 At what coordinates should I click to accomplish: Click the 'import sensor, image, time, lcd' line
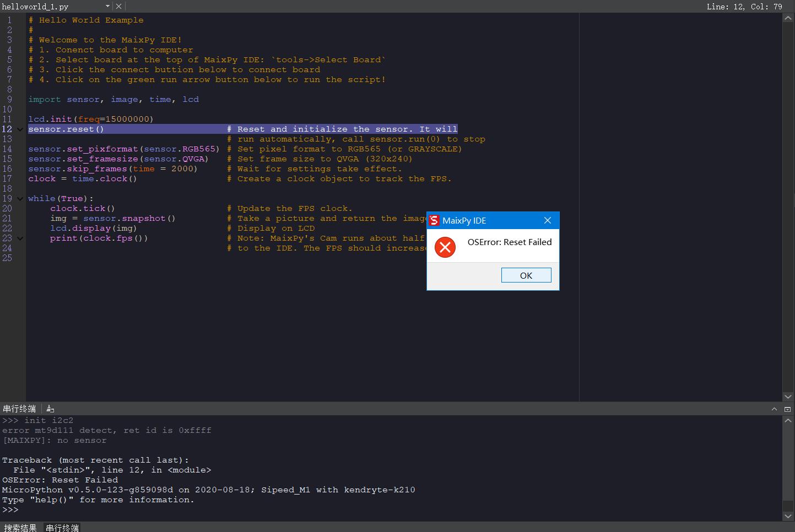coord(113,99)
